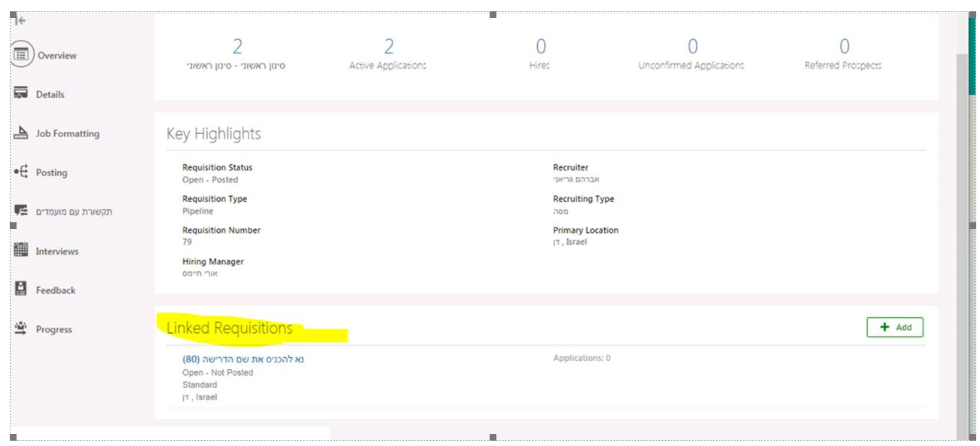980x446 pixels.
Task: Open the Details section
Action: (x=50, y=95)
